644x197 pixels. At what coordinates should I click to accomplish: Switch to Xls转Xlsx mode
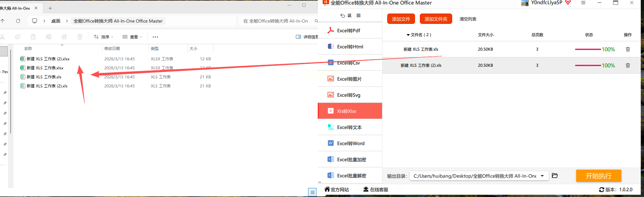click(350, 111)
